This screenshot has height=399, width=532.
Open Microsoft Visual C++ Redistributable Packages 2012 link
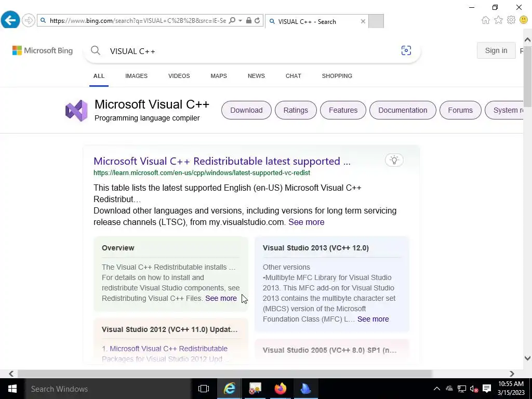[x=169, y=349]
